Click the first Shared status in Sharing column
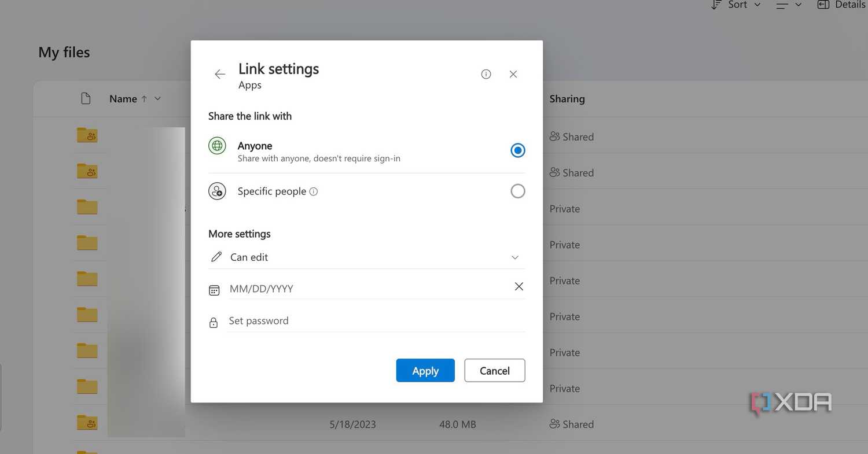The height and width of the screenshot is (454, 868). (572, 137)
